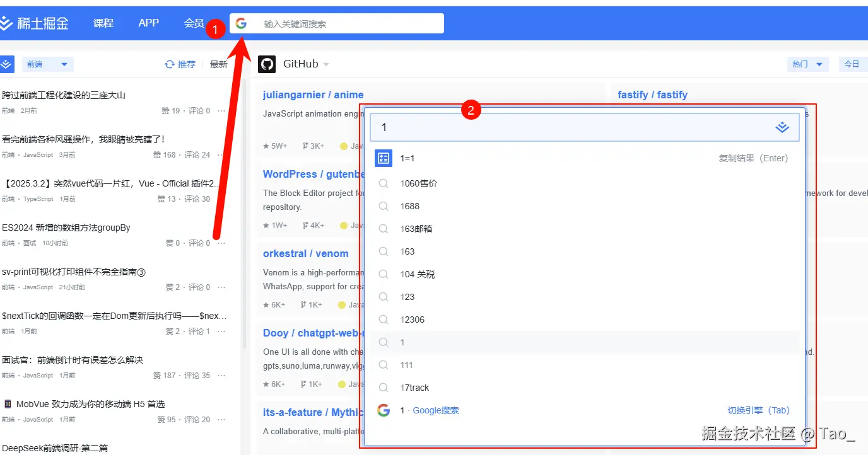The height and width of the screenshot is (455, 868).
Task: Switch to the 最新 tab
Action: [x=218, y=64]
